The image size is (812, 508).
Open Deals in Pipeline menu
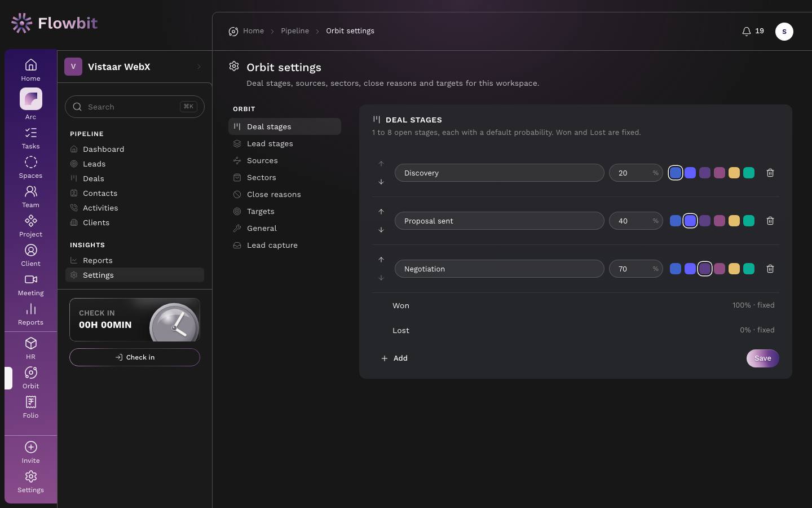pos(135,178)
